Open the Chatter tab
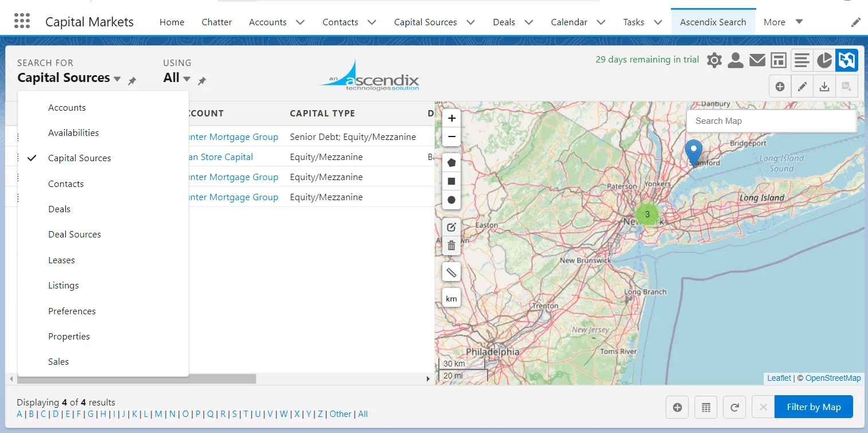 pos(217,22)
